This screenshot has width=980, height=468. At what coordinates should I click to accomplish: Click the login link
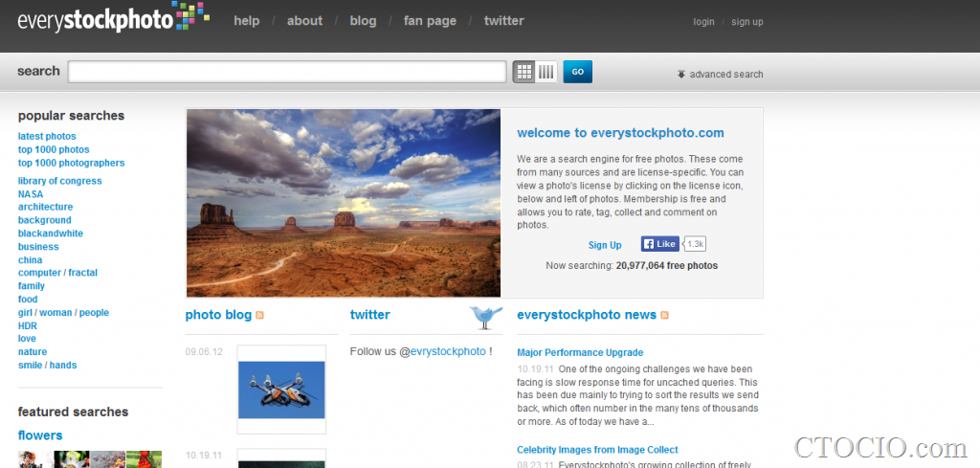coord(703,22)
